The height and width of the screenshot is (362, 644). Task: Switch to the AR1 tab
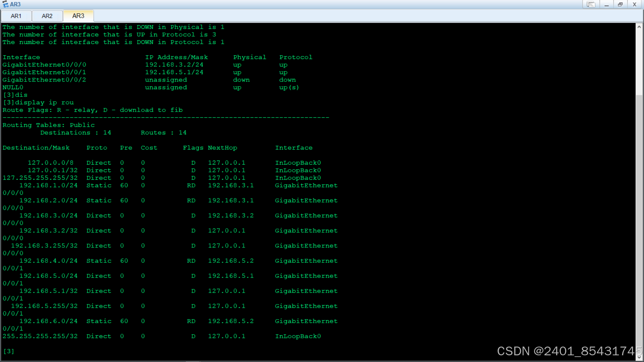point(16,16)
